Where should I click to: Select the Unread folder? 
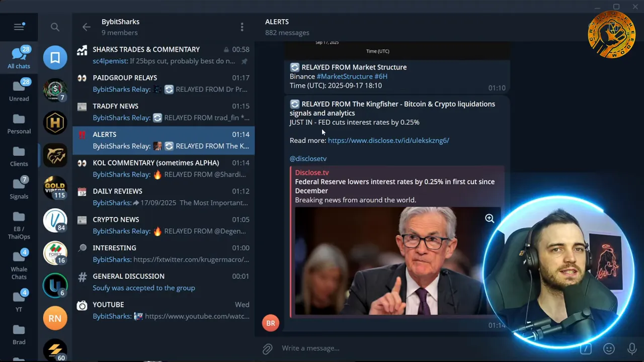(x=19, y=89)
